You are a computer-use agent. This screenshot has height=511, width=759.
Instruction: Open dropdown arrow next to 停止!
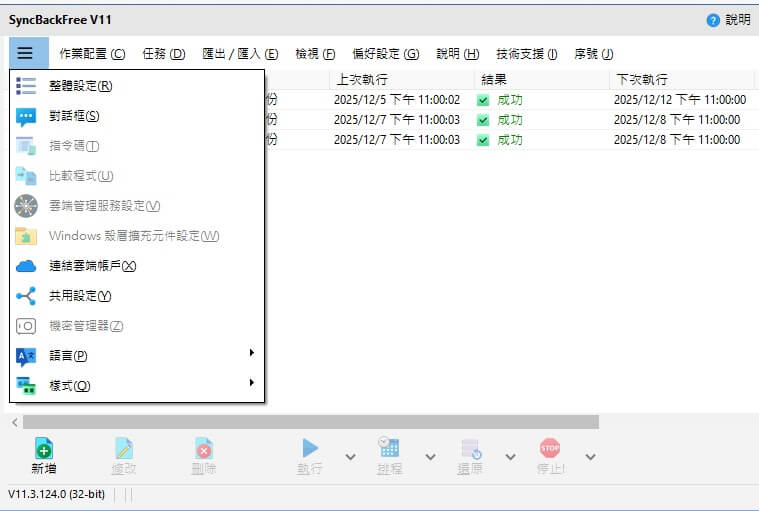[x=590, y=457]
